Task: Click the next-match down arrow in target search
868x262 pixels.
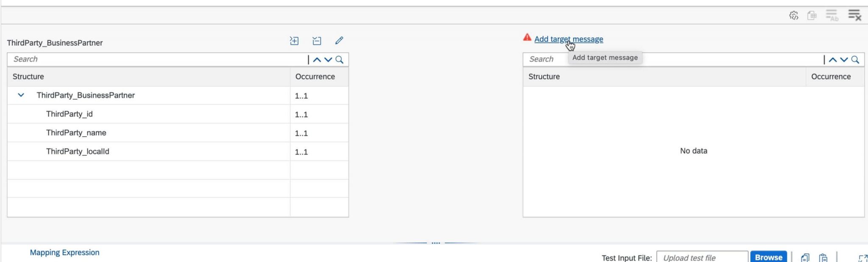Action: 845,59
